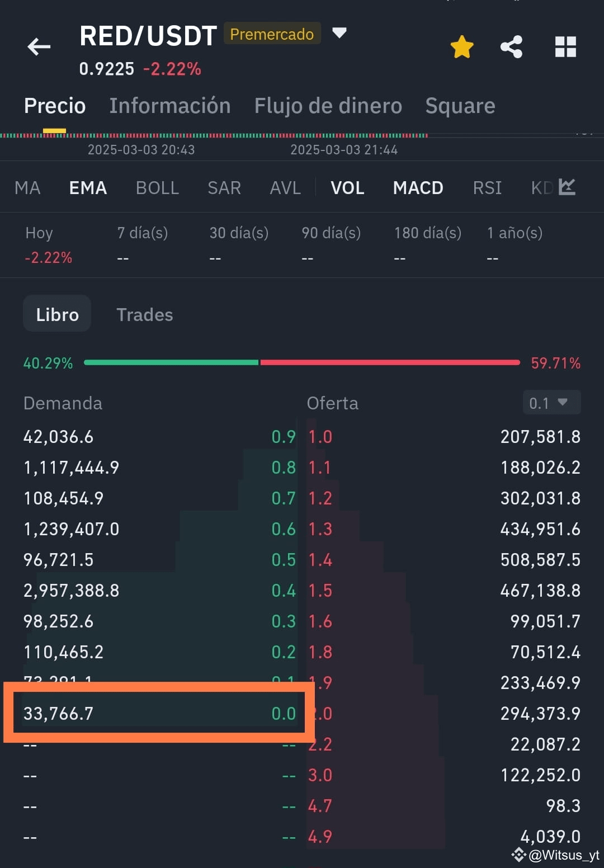Tap the 30 día(s) period entry
The height and width of the screenshot is (868, 604).
click(239, 245)
